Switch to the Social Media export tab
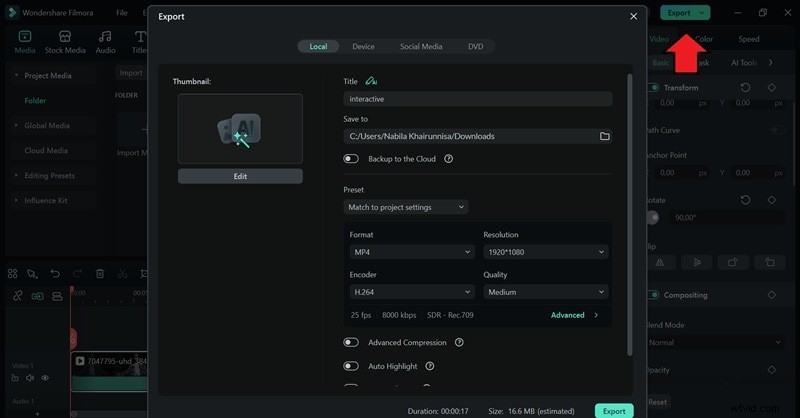 pyautogui.click(x=421, y=46)
